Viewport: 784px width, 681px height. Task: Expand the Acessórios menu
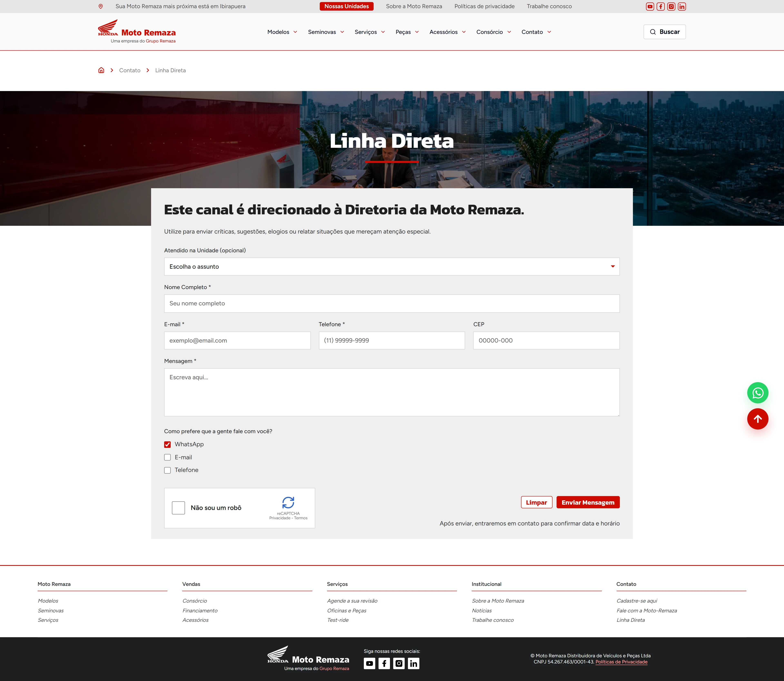pyautogui.click(x=448, y=32)
